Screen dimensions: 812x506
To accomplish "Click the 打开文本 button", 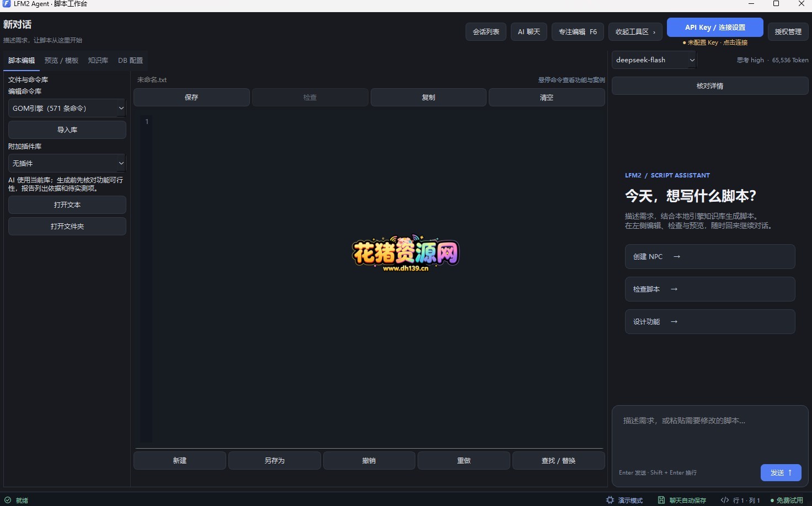I will (67, 205).
